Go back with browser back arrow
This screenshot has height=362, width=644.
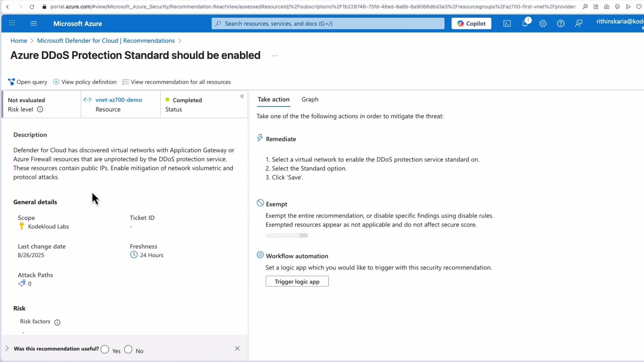click(x=7, y=7)
